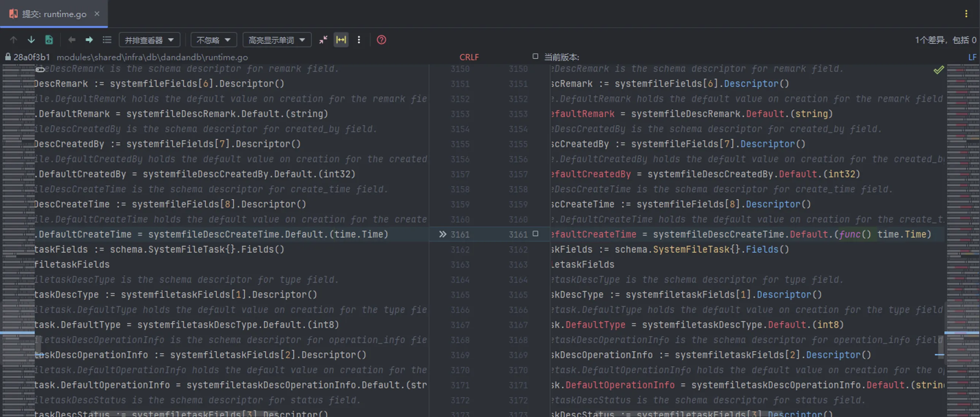The width and height of the screenshot is (980, 417).
Task: Open the vertical dots menu at top right
Action: (x=966, y=14)
